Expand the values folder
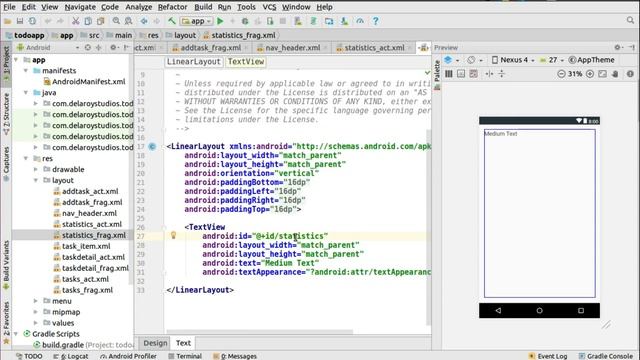 pos(36,323)
